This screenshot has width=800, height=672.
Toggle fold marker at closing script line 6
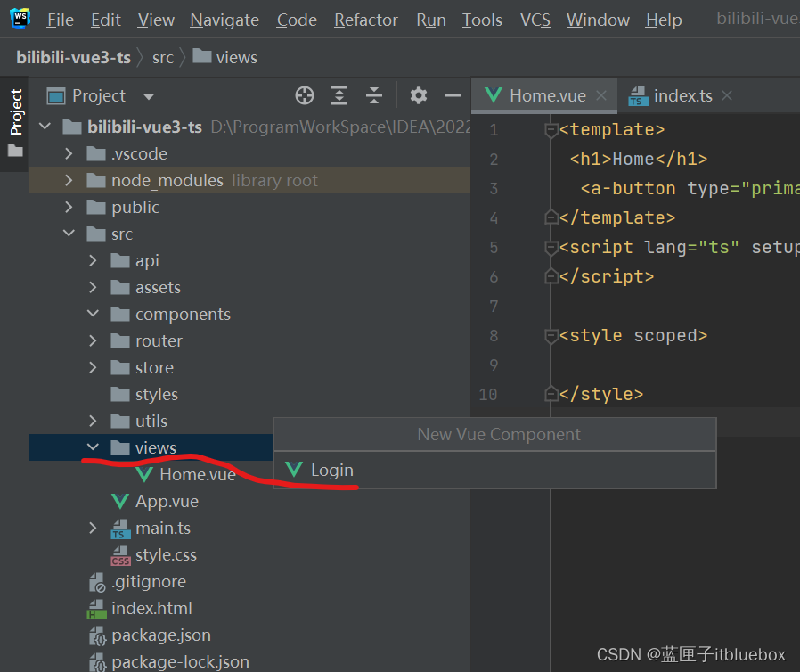tap(551, 276)
